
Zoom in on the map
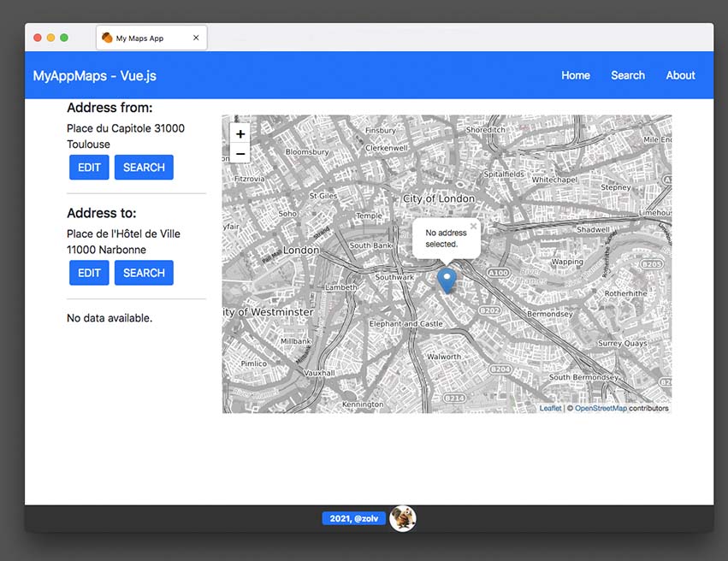240,134
